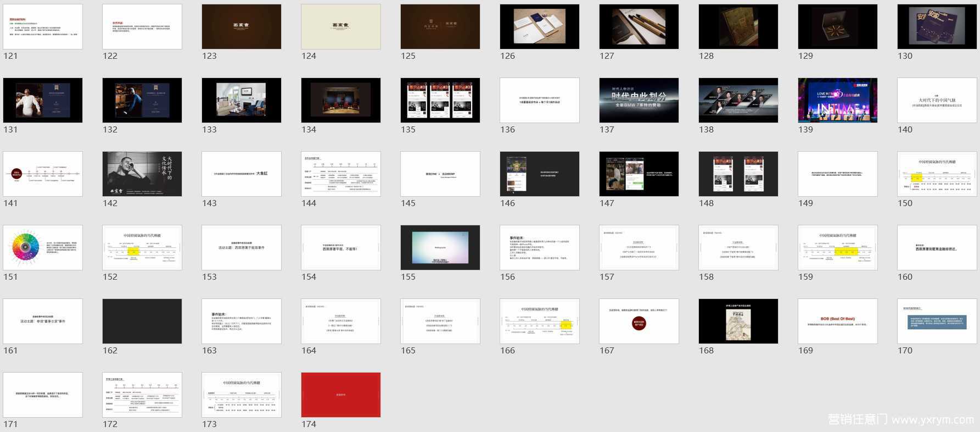Select the three-phone-screens slide 135
Screen dimensions: 980x432
(x=440, y=100)
